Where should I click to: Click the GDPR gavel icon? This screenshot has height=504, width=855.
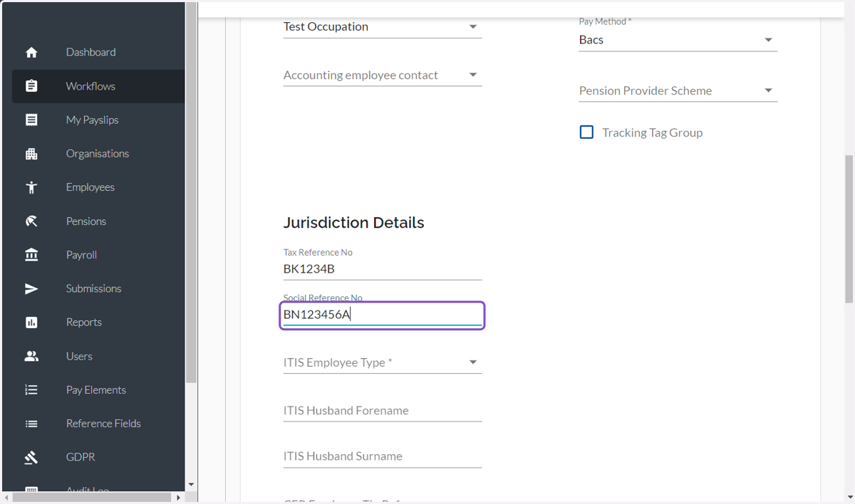(31, 457)
